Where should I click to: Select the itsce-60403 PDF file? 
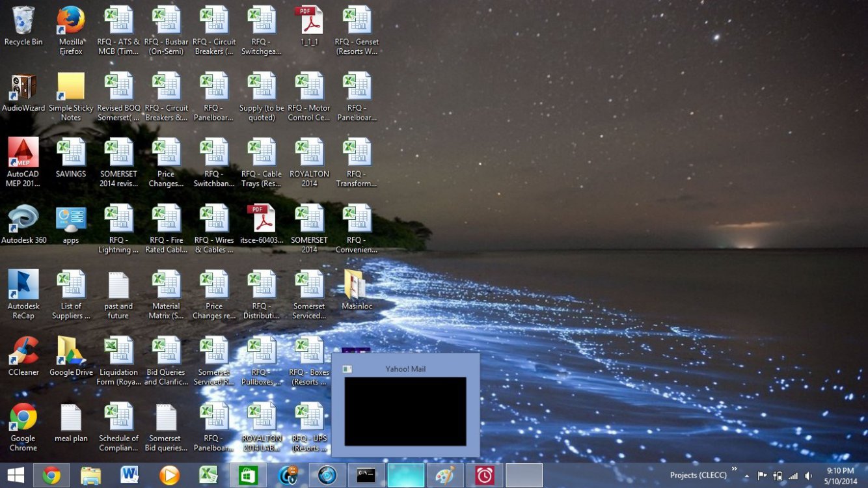(x=262, y=224)
